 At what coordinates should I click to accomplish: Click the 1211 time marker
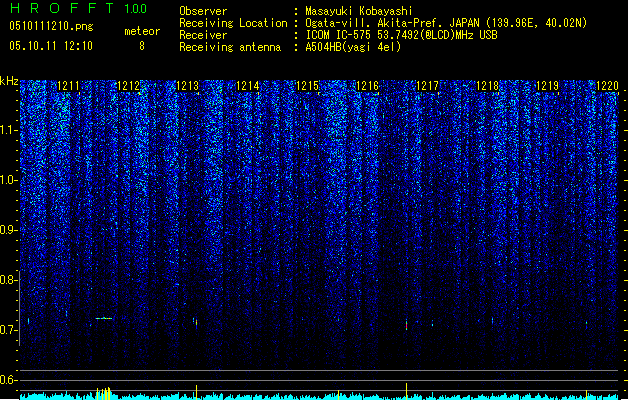68,86
